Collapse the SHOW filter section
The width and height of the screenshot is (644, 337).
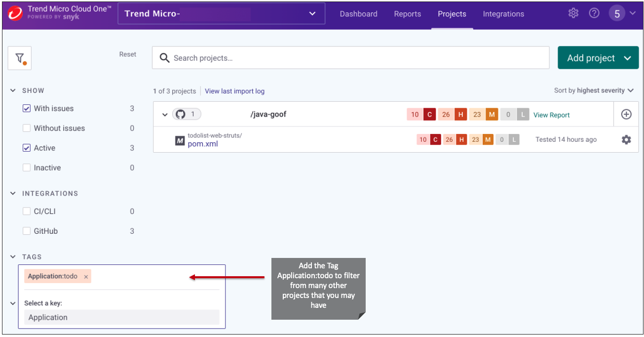point(13,90)
